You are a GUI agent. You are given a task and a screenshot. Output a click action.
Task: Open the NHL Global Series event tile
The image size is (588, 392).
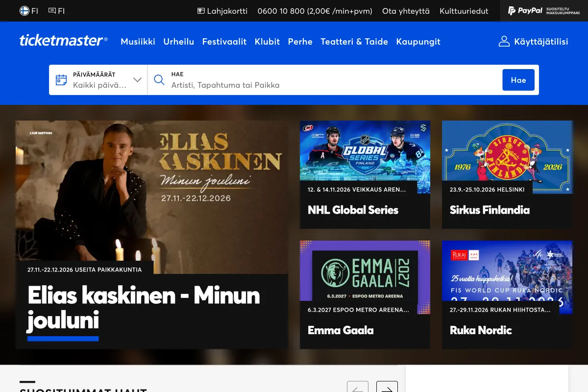(365, 174)
